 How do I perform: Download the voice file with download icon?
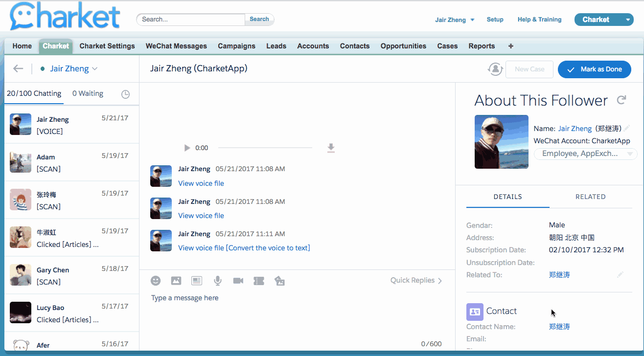tap(331, 148)
